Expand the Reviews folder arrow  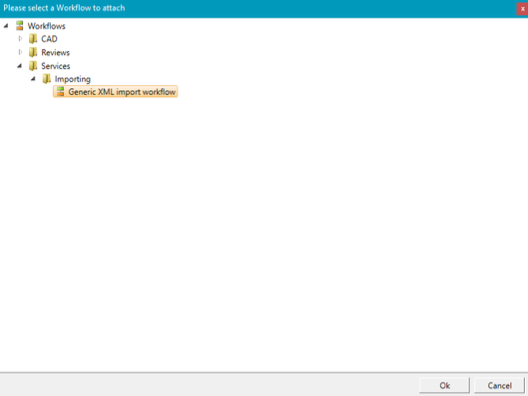click(x=20, y=52)
